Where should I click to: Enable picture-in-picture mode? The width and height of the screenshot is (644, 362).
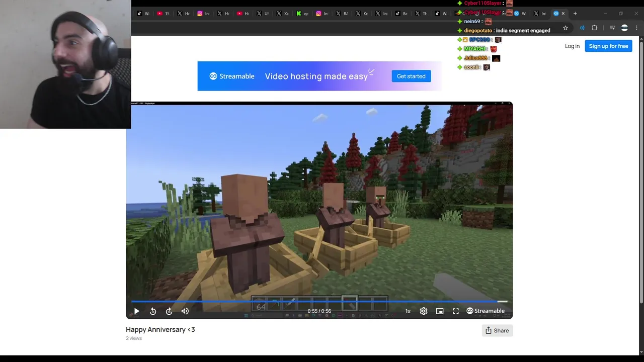coord(440,311)
